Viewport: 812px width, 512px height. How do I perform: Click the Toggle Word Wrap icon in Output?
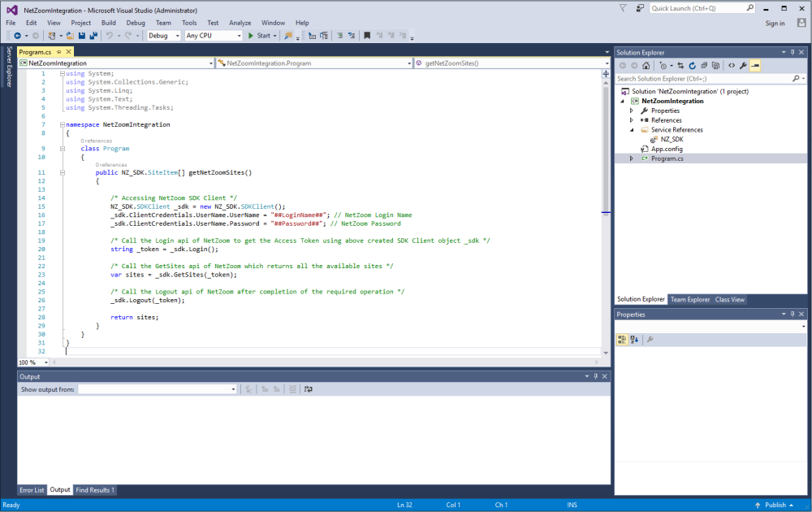pyautogui.click(x=309, y=389)
